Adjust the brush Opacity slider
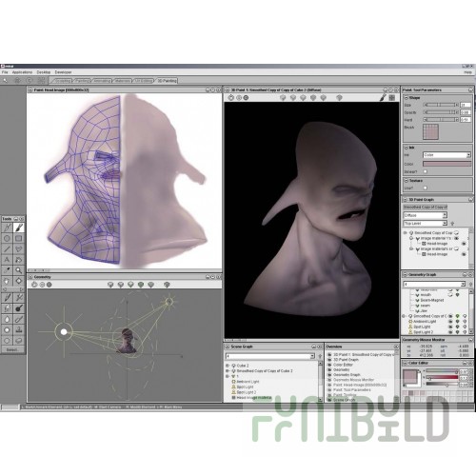This screenshot has height=476, width=476. click(x=441, y=112)
